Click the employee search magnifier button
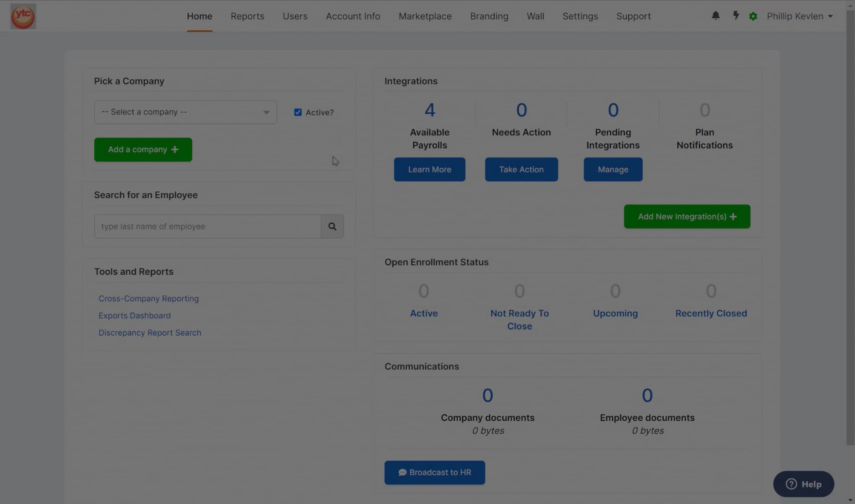 click(x=332, y=226)
